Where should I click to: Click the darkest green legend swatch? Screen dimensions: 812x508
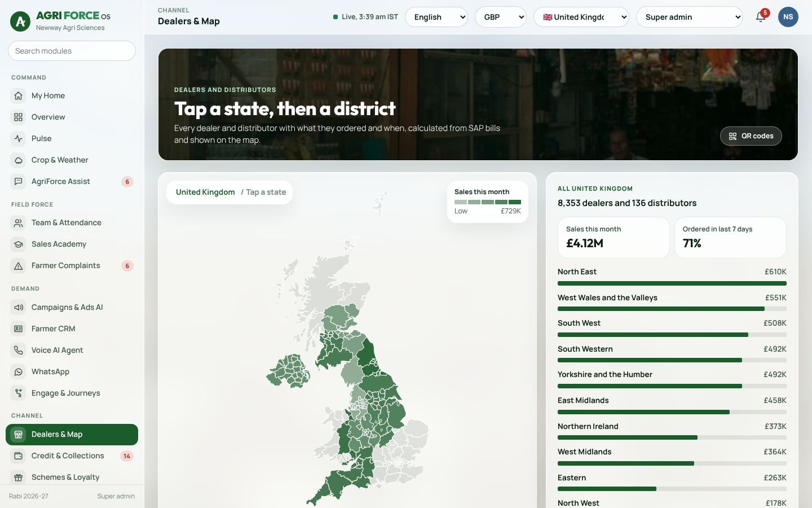coord(515,202)
